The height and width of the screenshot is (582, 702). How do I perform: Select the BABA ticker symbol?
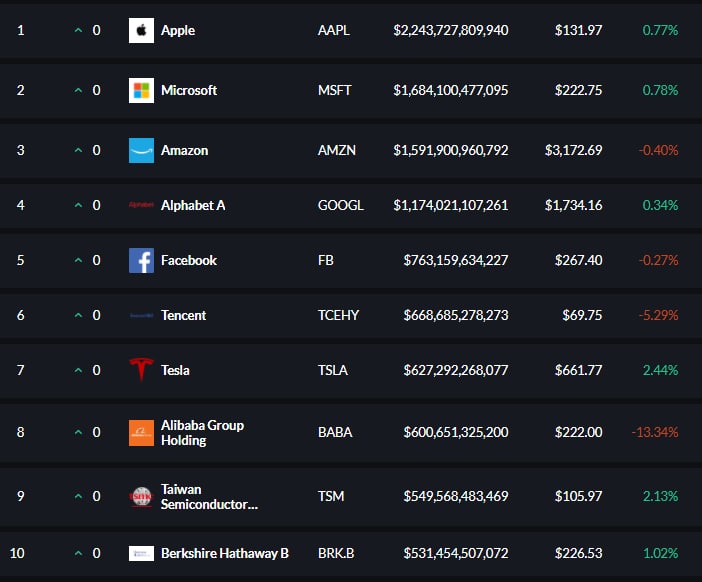coord(335,432)
